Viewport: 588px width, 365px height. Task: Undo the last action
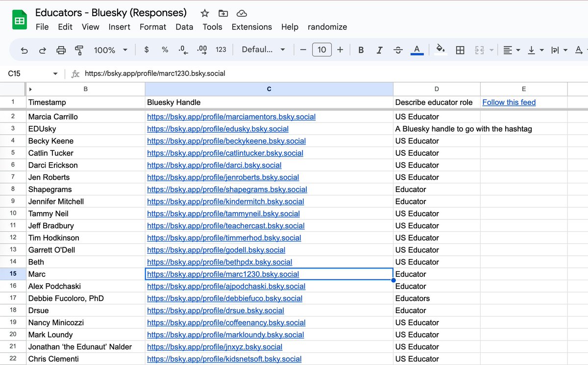(24, 50)
